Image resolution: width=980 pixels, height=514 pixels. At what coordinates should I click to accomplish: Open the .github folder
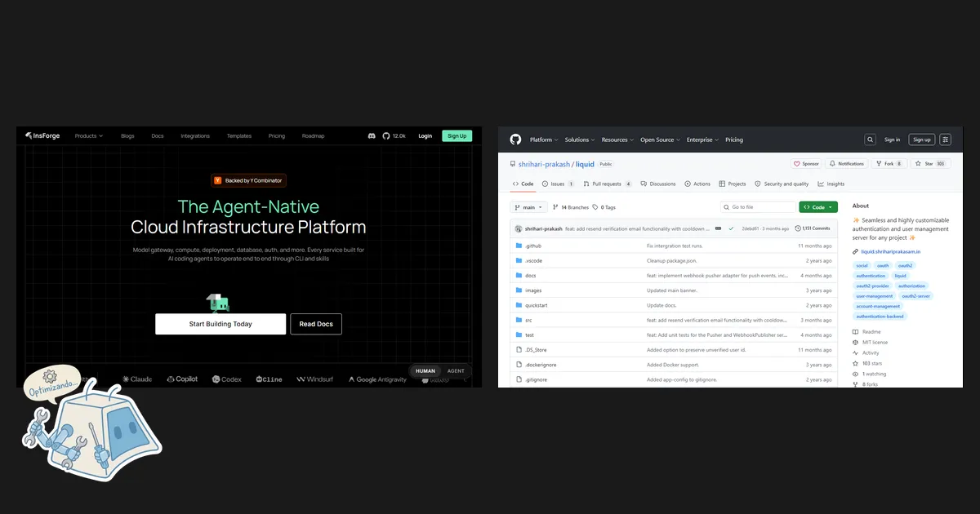532,246
